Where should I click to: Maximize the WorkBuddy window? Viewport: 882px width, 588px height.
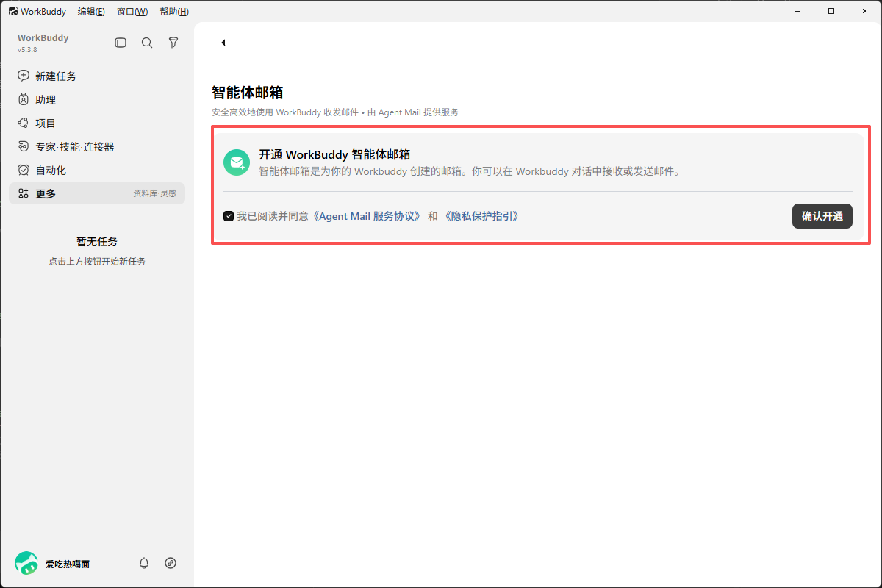(x=831, y=11)
